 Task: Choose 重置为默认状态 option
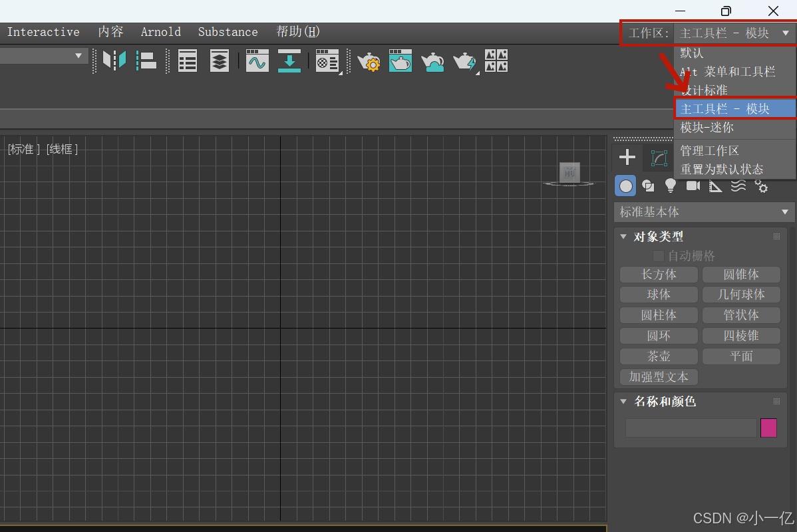[734, 169]
